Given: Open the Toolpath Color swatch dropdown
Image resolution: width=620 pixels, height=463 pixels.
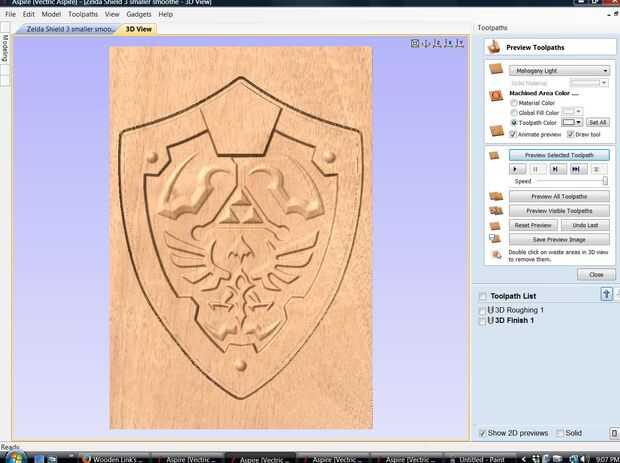Looking at the screenshot, I should pyautogui.click(x=571, y=122).
